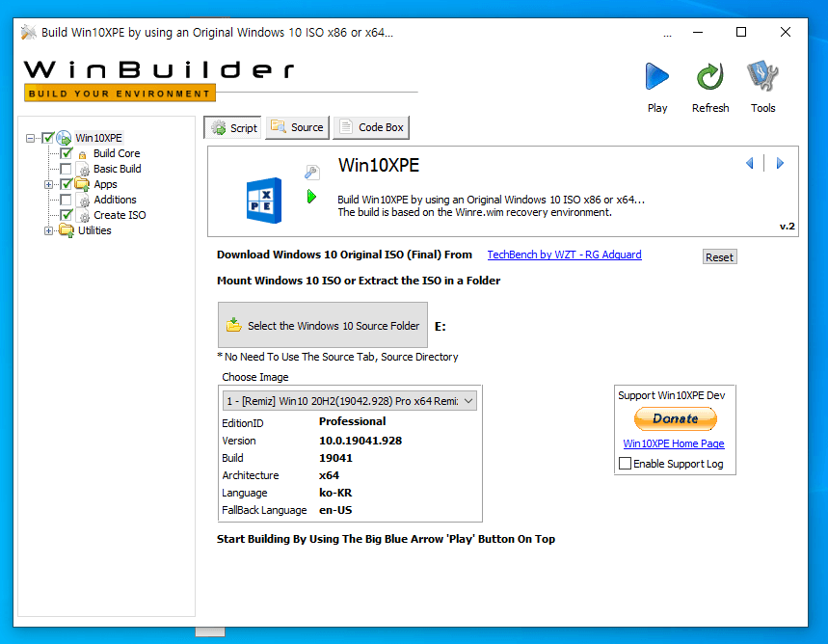Screen dimensions: 828x644
Task: Start the build with the blue Play arrow
Action: pyautogui.click(x=657, y=76)
